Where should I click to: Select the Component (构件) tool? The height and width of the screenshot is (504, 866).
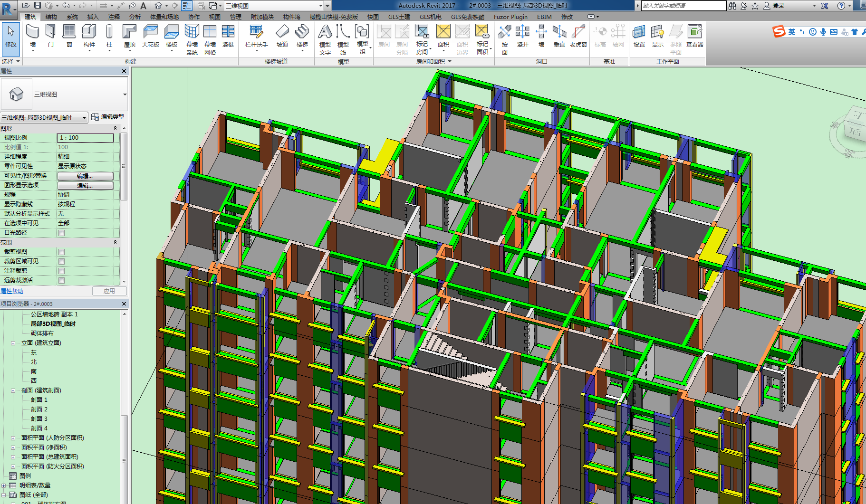click(x=89, y=37)
